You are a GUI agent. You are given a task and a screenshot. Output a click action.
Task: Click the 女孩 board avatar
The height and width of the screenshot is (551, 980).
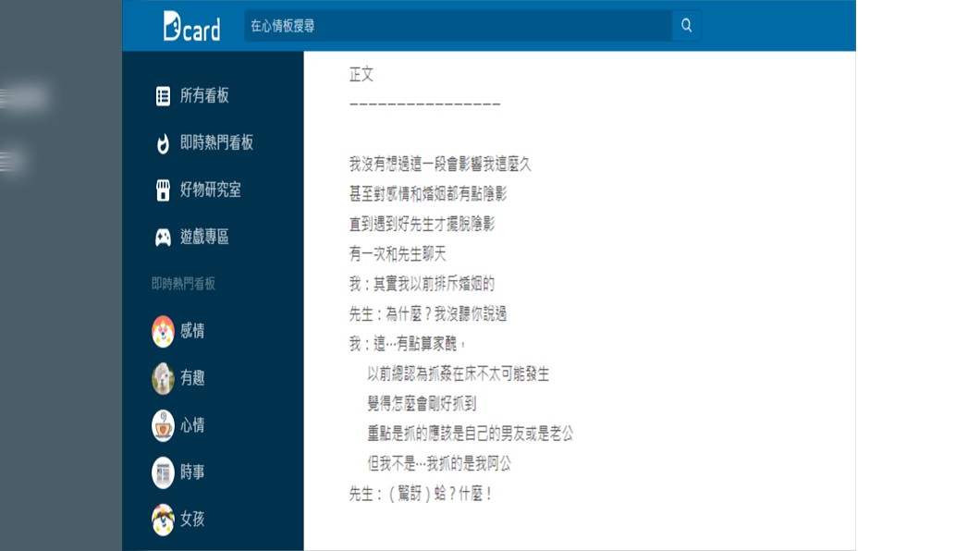(x=163, y=520)
